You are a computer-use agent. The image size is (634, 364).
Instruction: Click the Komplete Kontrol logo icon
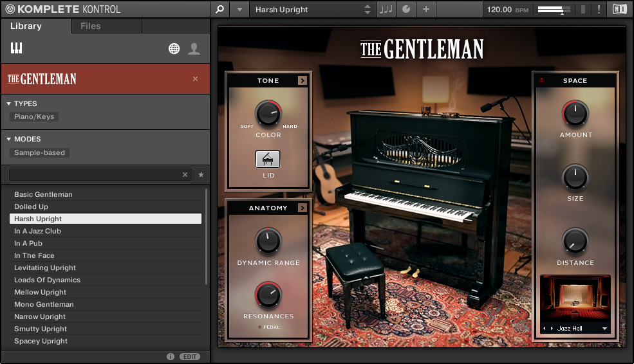coord(10,9)
